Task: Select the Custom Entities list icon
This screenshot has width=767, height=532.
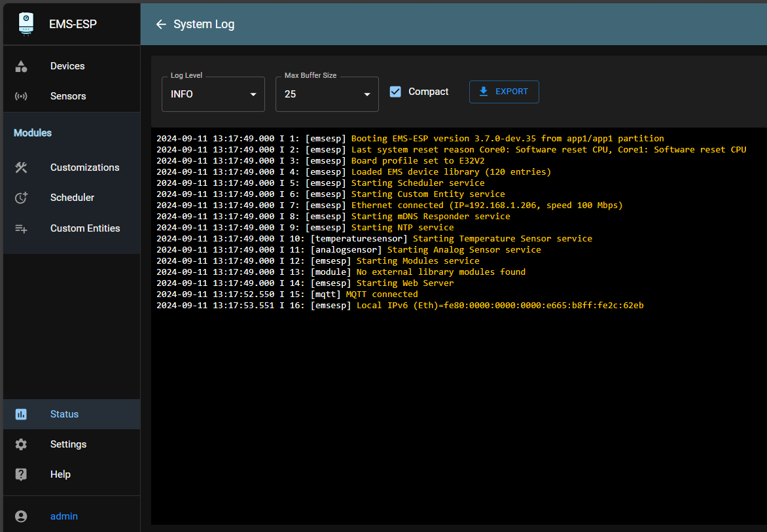Action: 21,228
